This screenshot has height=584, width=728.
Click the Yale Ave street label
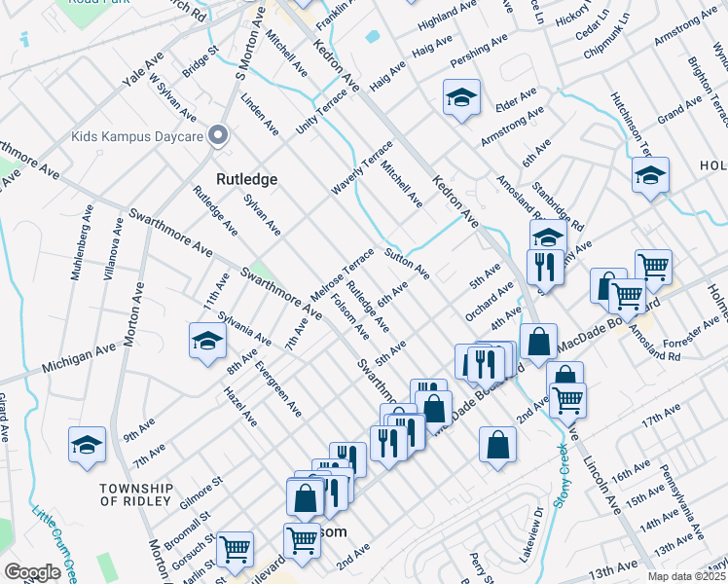coord(143,69)
